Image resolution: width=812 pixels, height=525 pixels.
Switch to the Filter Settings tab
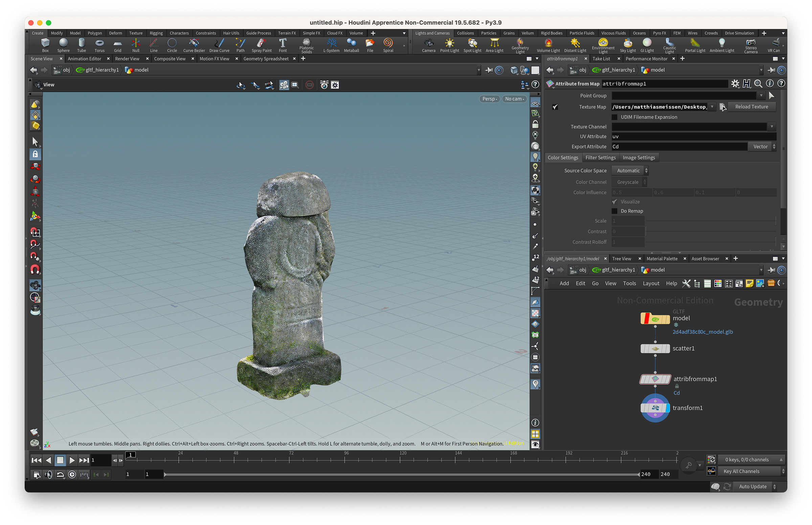click(x=600, y=158)
